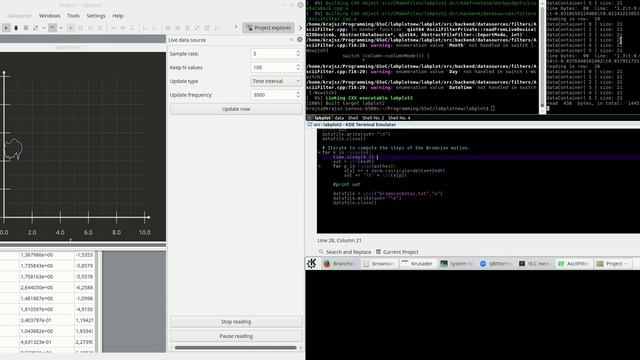Image resolution: width=640 pixels, height=360 pixels.
Task: Switch to the Project taskbar entry
Action: pyautogui.click(x=613, y=264)
